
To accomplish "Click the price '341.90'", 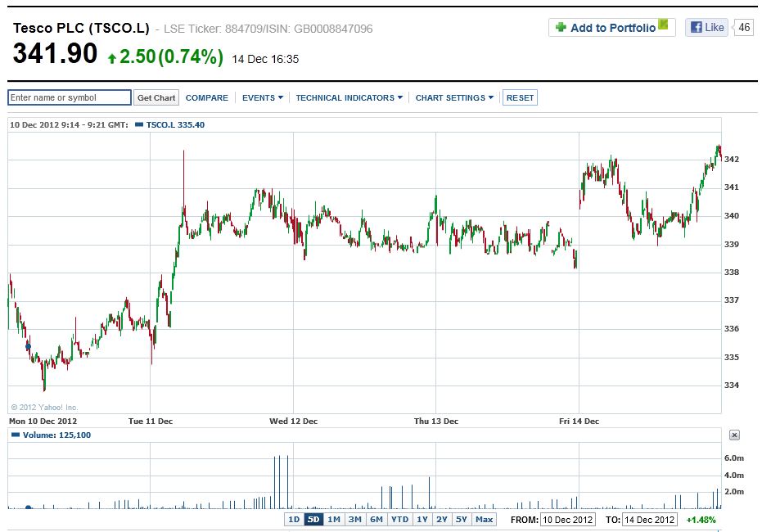I will click(55, 53).
